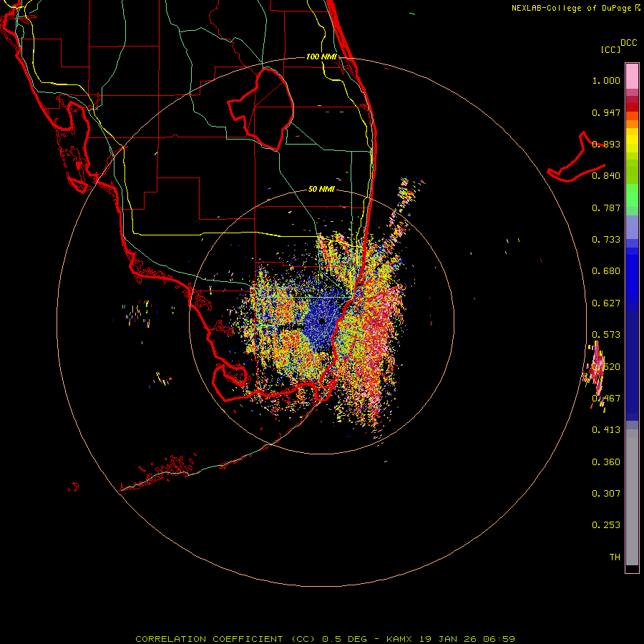644x644 pixels.
Task: Click the 0.307 value on color scale
Action: click(606, 494)
